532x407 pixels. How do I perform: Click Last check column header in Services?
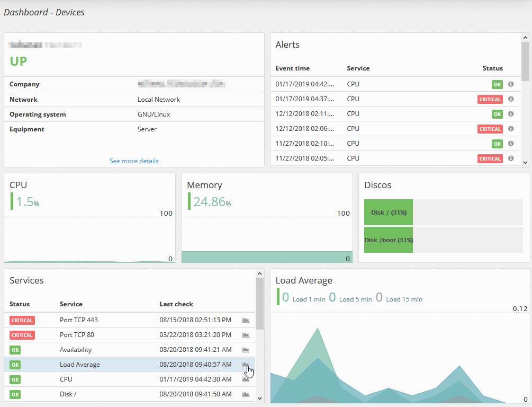(176, 304)
